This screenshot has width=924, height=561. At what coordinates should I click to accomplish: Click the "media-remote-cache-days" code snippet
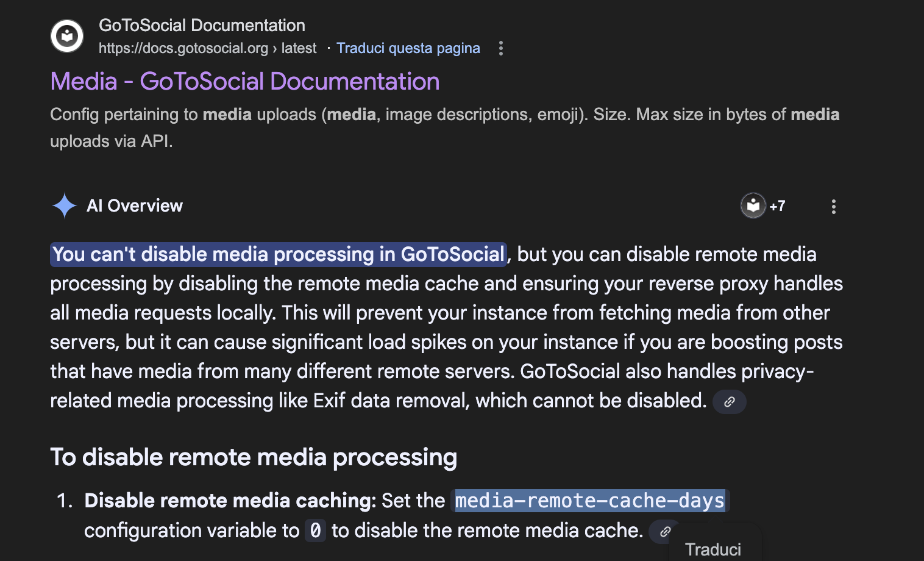coord(589,501)
